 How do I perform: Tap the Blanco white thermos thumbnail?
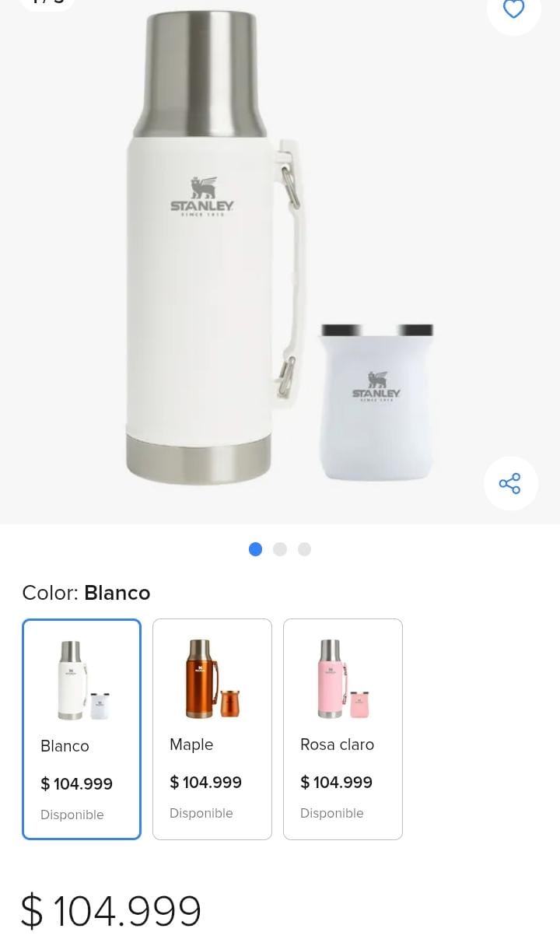(x=83, y=680)
